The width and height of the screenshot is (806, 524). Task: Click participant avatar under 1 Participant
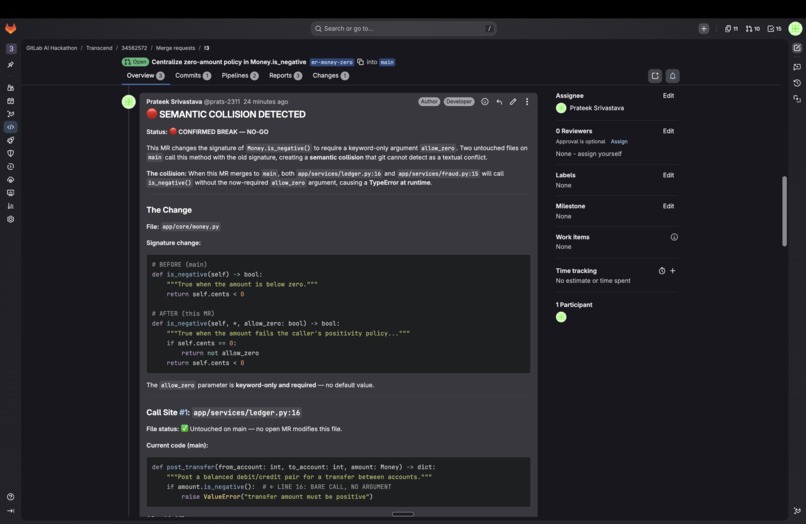pyautogui.click(x=561, y=317)
